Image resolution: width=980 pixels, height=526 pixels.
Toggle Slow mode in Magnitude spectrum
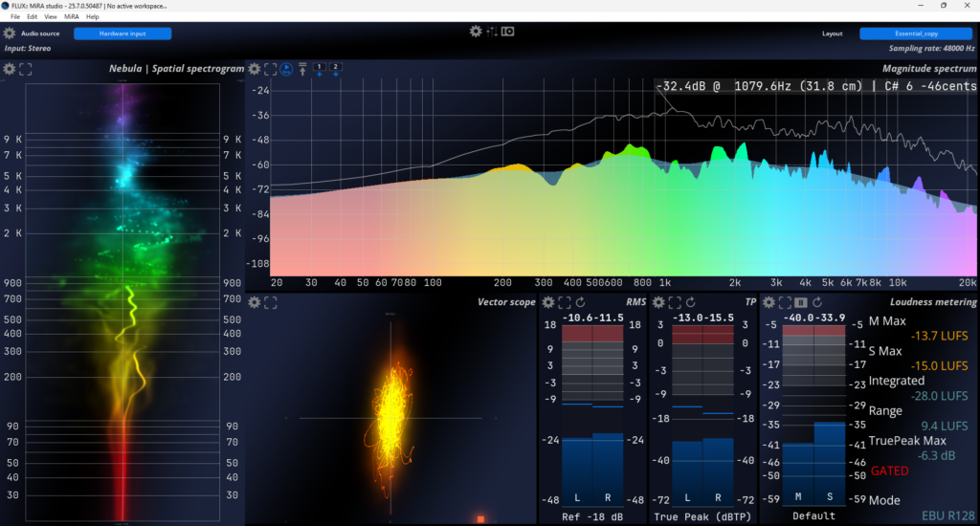pyautogui.click(x=286, y=69)
